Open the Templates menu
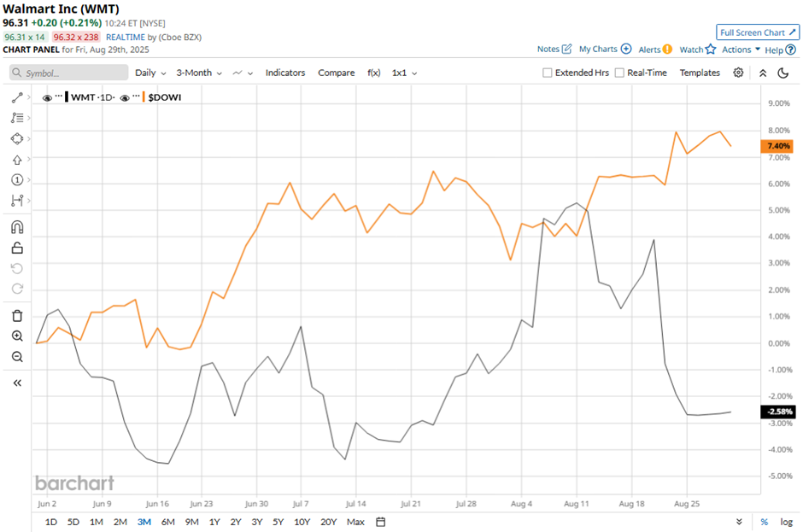The height and width of the screenshot is (532, 803). tap(700, 73)
